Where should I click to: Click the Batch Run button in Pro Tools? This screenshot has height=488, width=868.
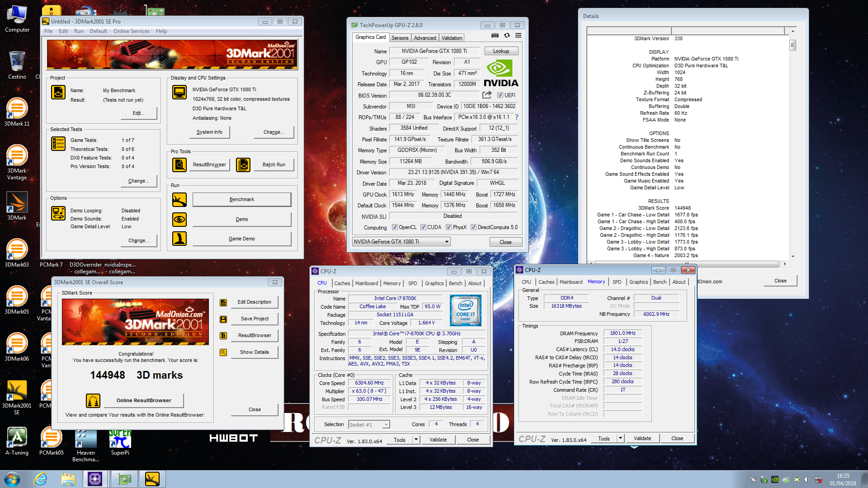(x=274, y=165)
